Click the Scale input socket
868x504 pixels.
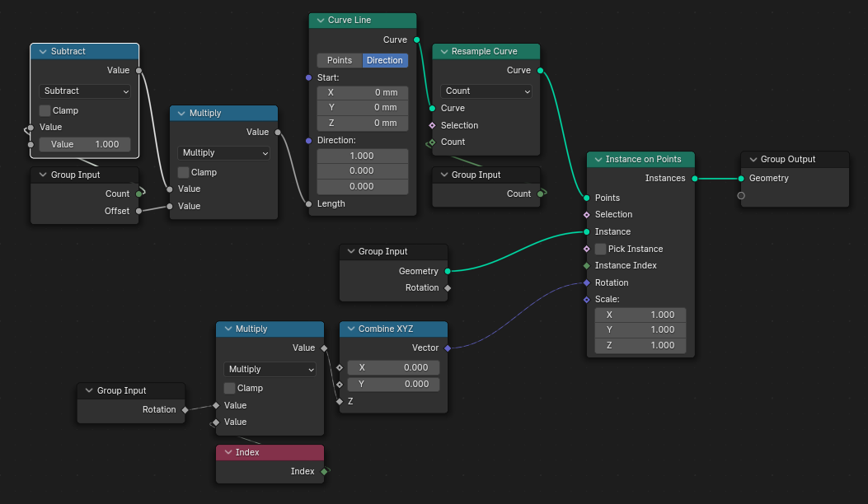(x=587, y=300)
